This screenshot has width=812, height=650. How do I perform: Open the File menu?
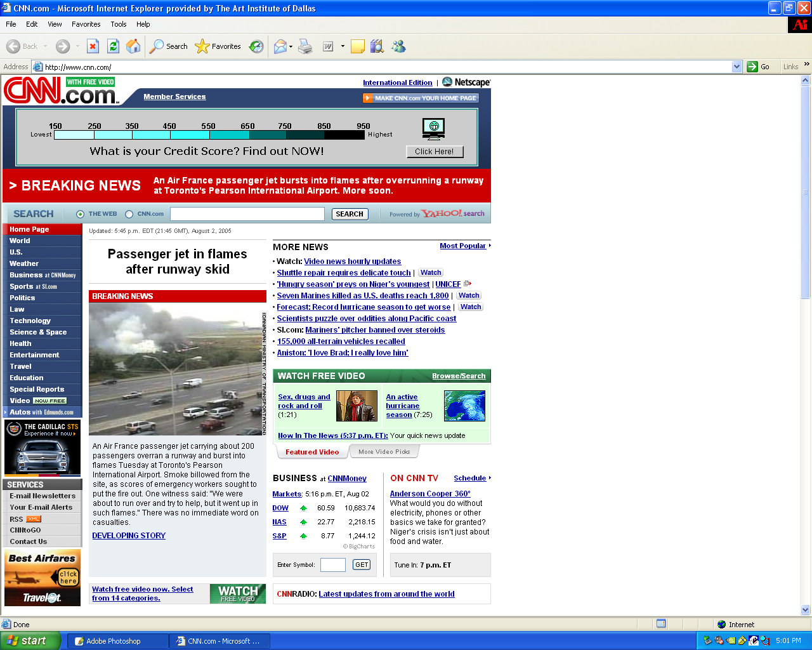11,24
